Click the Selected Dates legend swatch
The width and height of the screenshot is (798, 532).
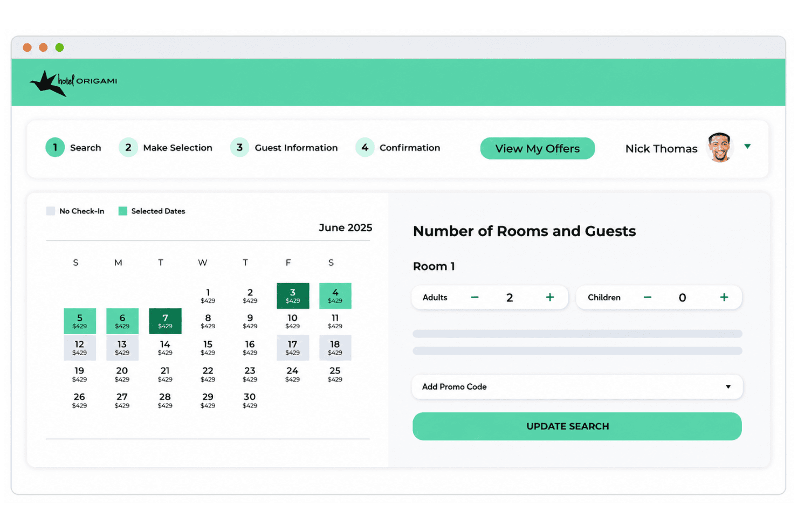tap(123, 211)
